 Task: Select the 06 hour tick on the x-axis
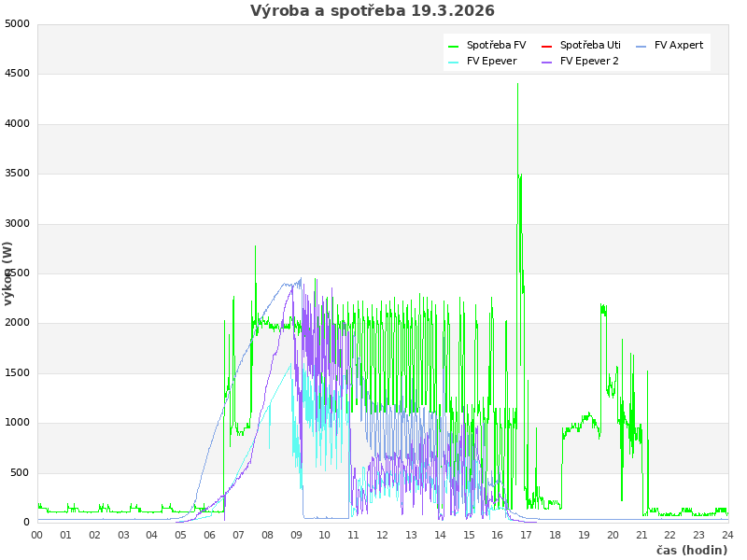[x=210, y=535]
